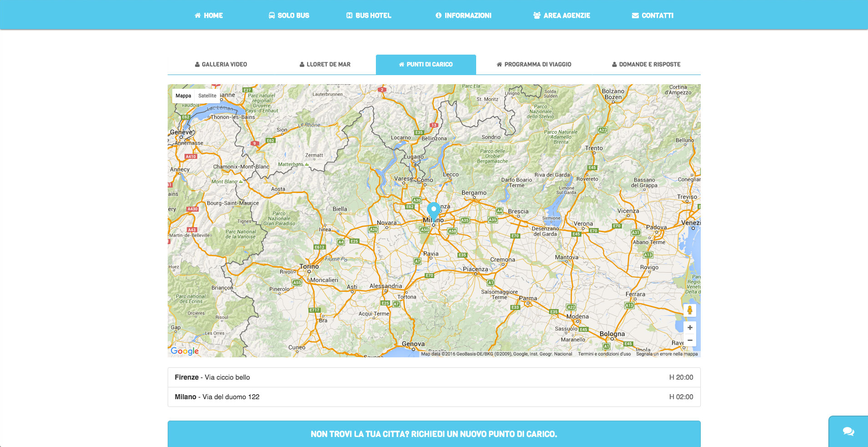Click Bergamo city label on map

pyautogui.click(x=474, y=193)
